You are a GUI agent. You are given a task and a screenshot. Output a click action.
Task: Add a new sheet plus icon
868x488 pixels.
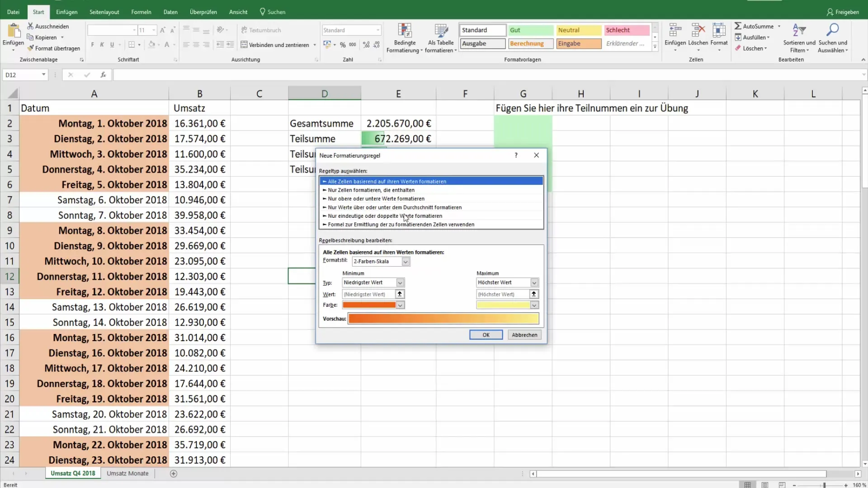tap(174, 474)
